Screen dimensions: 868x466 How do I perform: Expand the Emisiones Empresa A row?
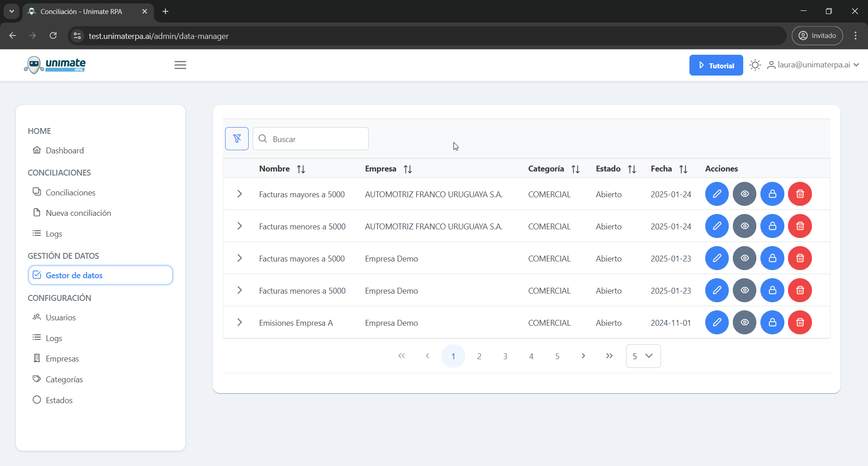tap(240, 323)
